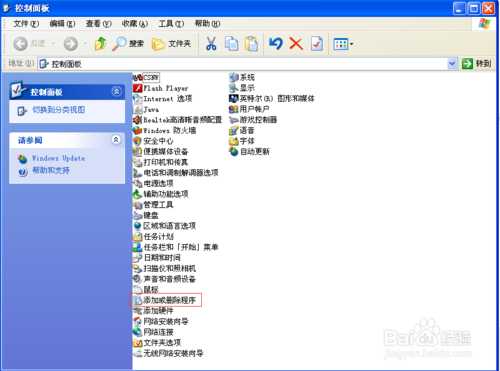Screen dimensions: 500x371
Task: Click the Up folder toolbar icon
Action: tap(100, 44)
